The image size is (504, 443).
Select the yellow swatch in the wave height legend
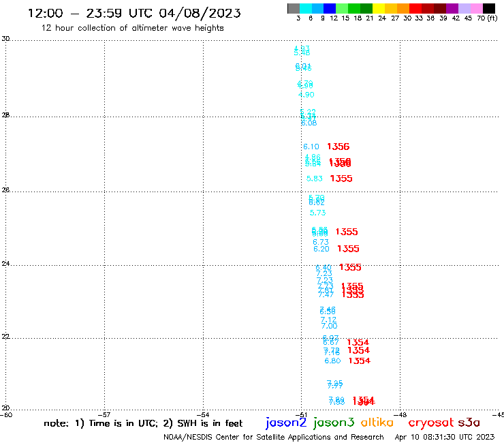[x=379, y=8]
